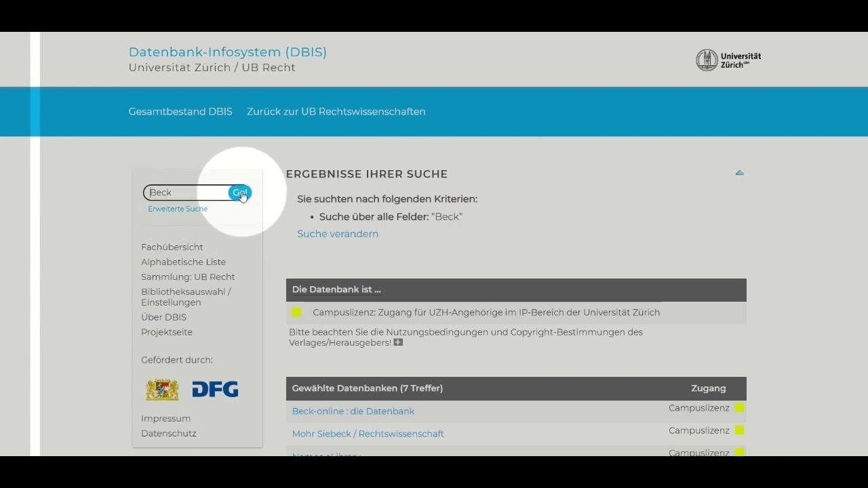Select Sammlung: UB Recht sidebar item
The width and height of the screenshot is (868, 488).
[x=188, y=277]
